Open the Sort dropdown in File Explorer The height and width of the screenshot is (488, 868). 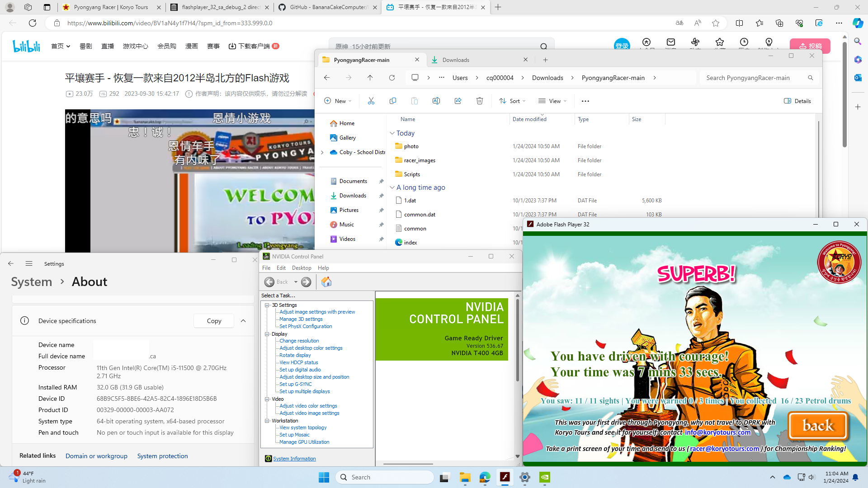coord(512,101)
